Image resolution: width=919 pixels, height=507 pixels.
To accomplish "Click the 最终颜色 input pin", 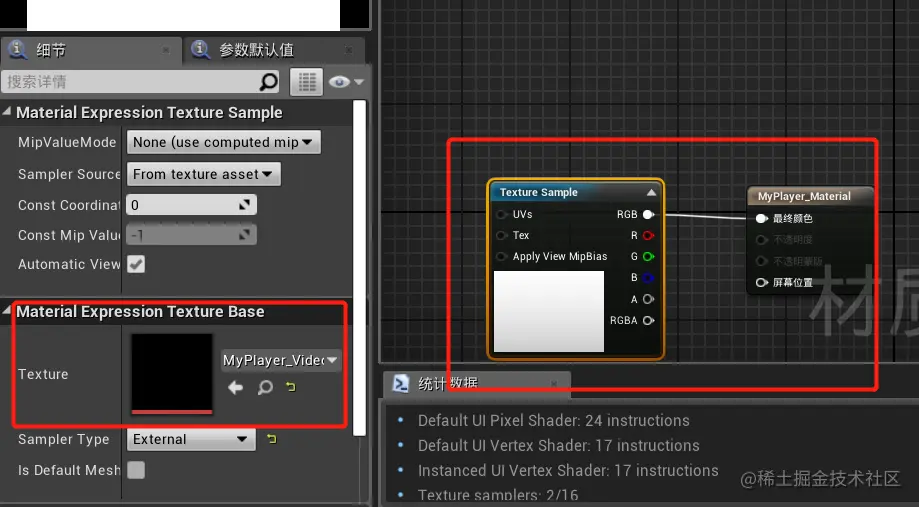I will coord(761,219).
